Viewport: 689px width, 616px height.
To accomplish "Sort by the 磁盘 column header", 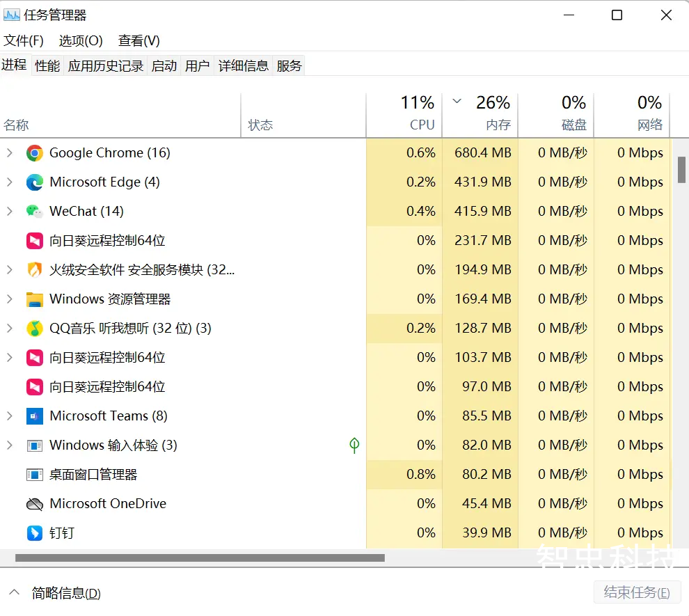I will pos(556,116).
